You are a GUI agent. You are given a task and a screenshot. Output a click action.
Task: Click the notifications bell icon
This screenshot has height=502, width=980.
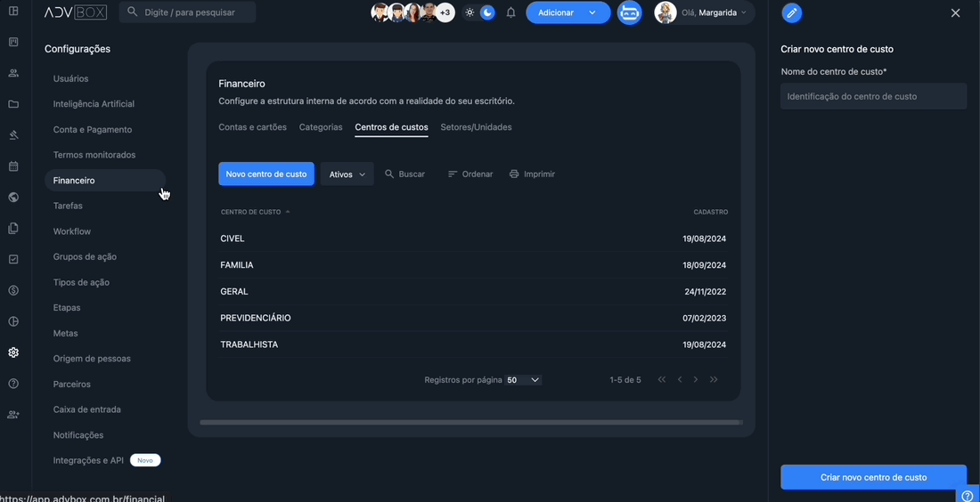510,12
